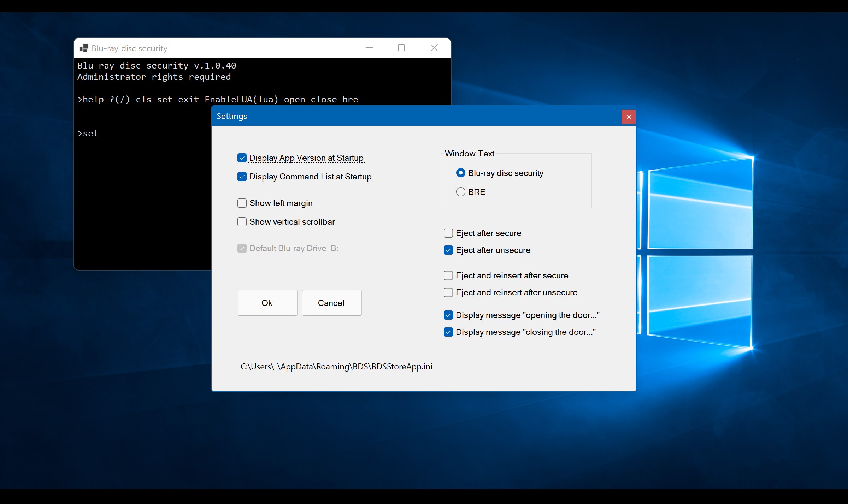This screenshot has height=504, width=848.
Task: Enable Show left margin option
Action: click(x=242, y=203)
